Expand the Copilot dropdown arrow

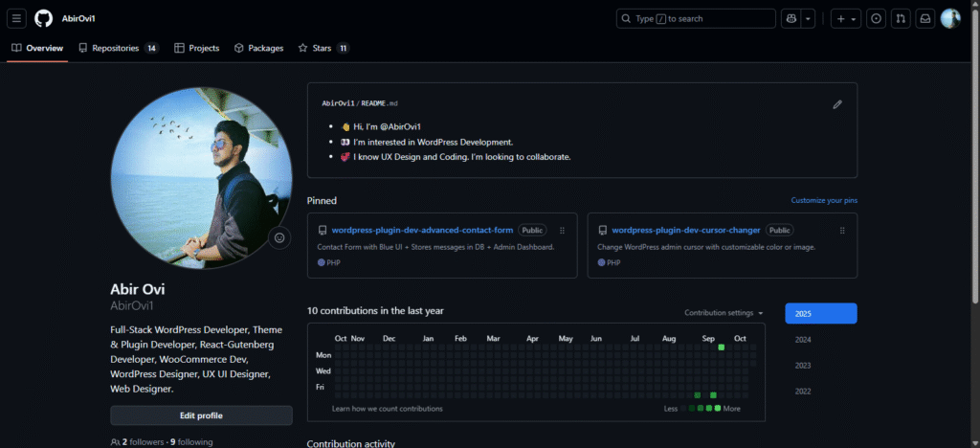click(x=809, y=18)
